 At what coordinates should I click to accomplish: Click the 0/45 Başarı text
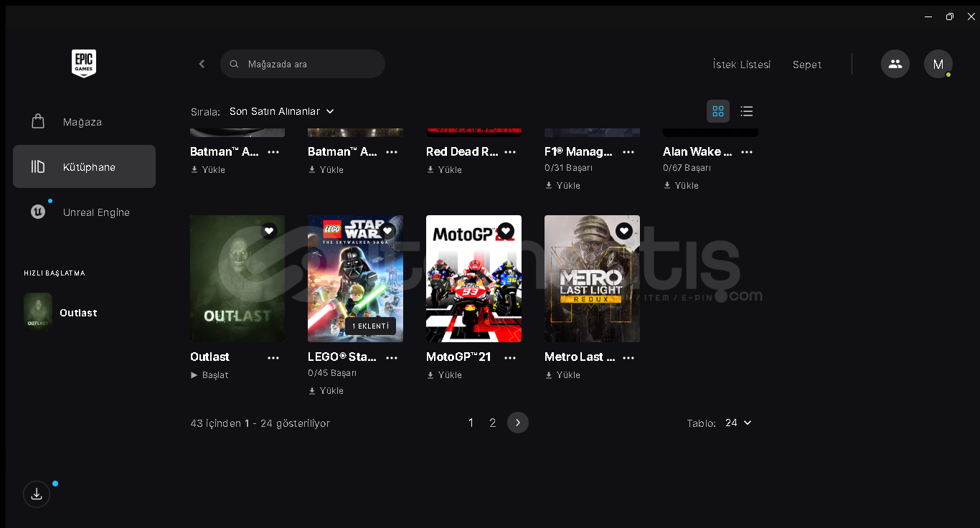332,373
